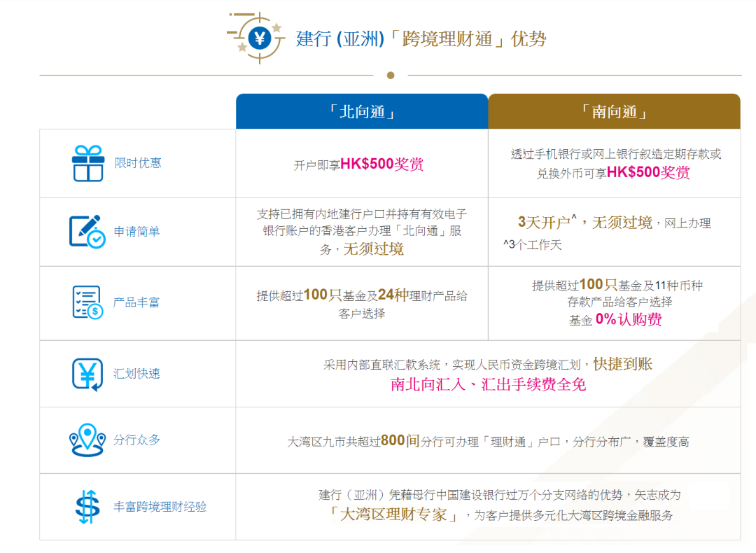This screenshot has height=553, width=756.
Task: Click the 限时优惠 row label
Action: [x=138, y=163]
